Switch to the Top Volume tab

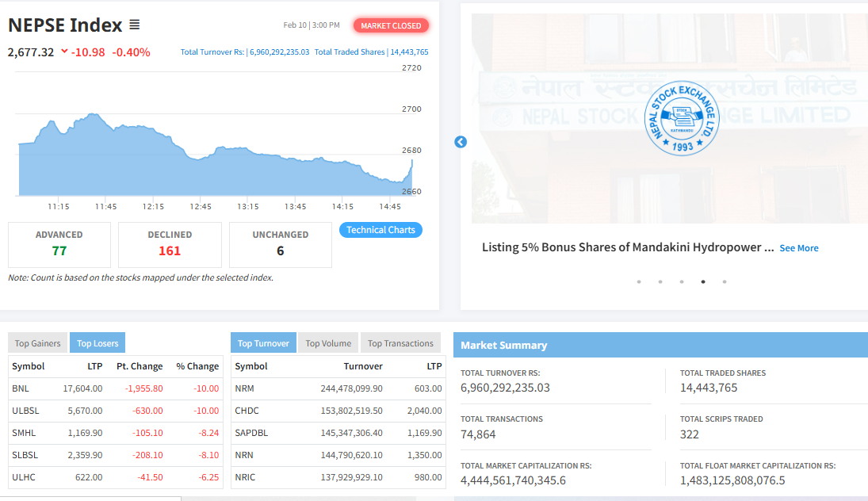click(328, 343)
